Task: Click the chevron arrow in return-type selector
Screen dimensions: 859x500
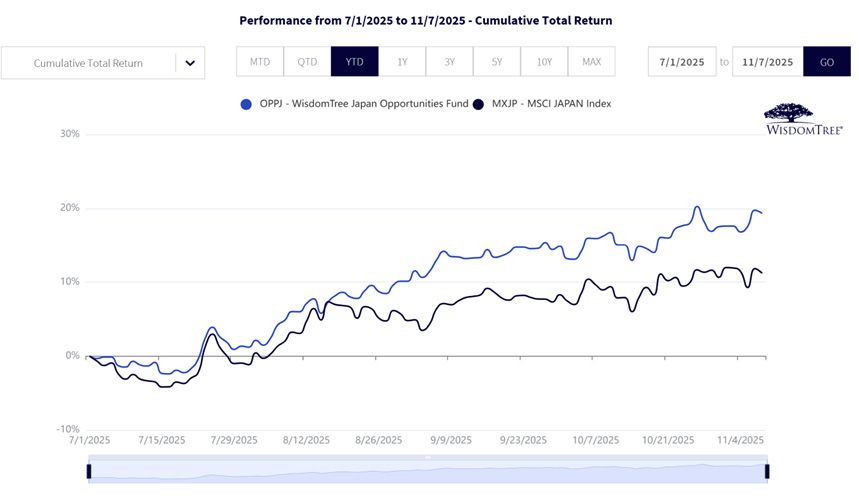Action: tap(190, 63)
